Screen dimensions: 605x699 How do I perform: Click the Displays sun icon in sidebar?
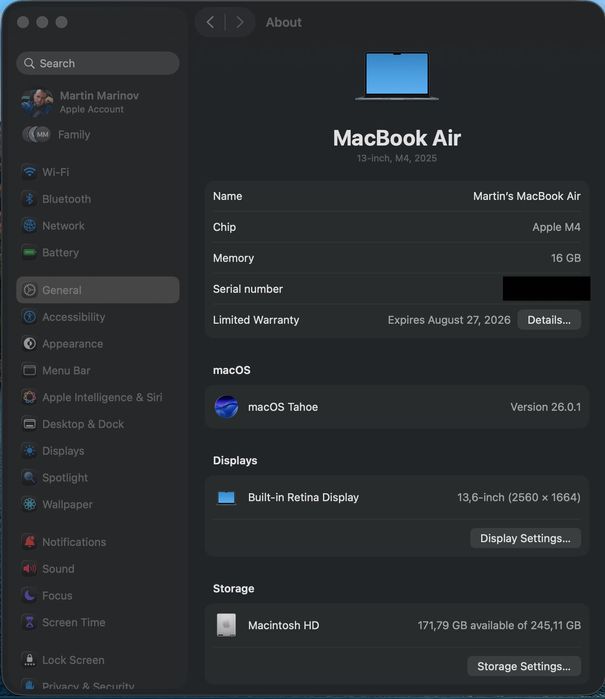point(29,451)
